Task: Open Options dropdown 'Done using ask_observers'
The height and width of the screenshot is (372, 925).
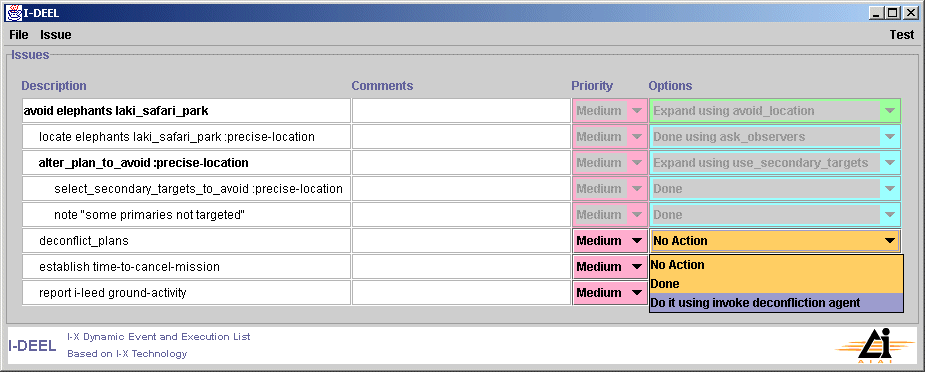Action: coord(775,137)
